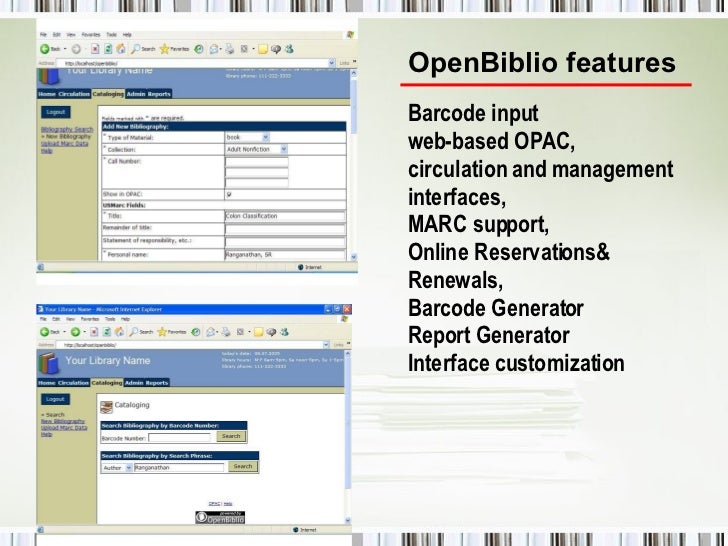Click Favorites star in lower browser toolbar

click(x=162, y=332)
